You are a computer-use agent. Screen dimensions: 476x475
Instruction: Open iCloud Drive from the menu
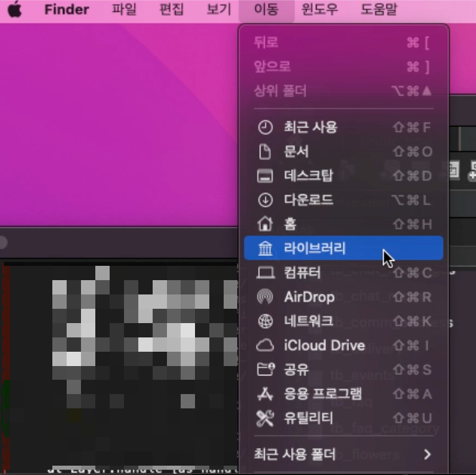point(344,346)
